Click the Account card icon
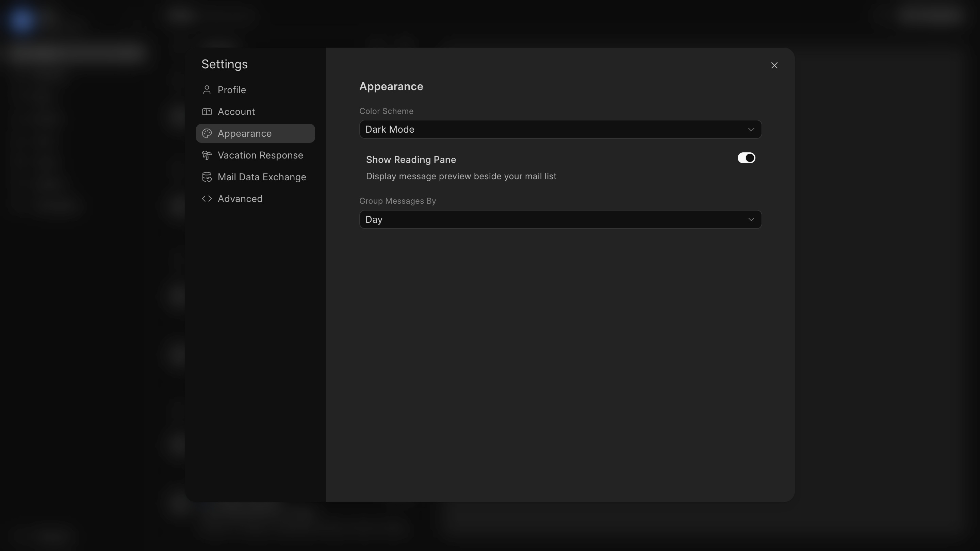Viewport: 980px width, 551px height. (207, 112)
